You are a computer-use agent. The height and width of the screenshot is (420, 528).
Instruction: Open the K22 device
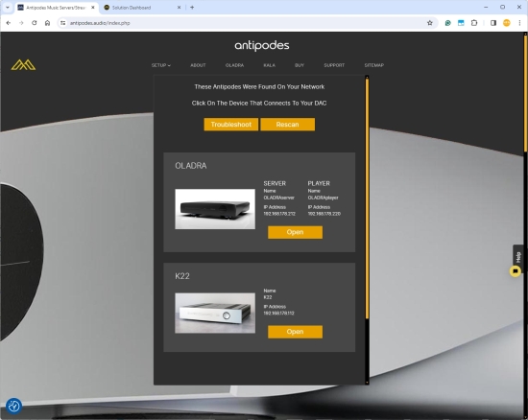[x=295, y=332]
